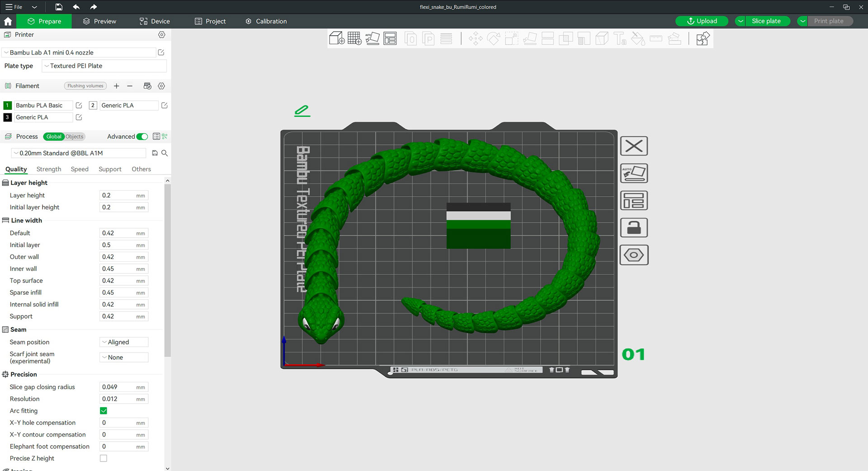Open the 0.20mm Standard process preset dropdown
This screenshot has width=868, height=471.
point(79,153)
